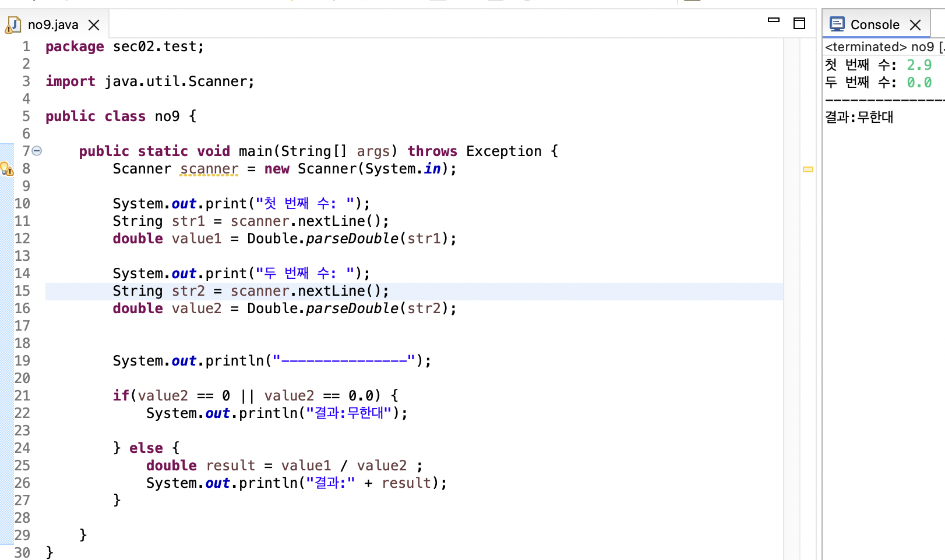Close the no9.java editor tab
This screenshot has width=945, height=560.
[x=94, y=25]
